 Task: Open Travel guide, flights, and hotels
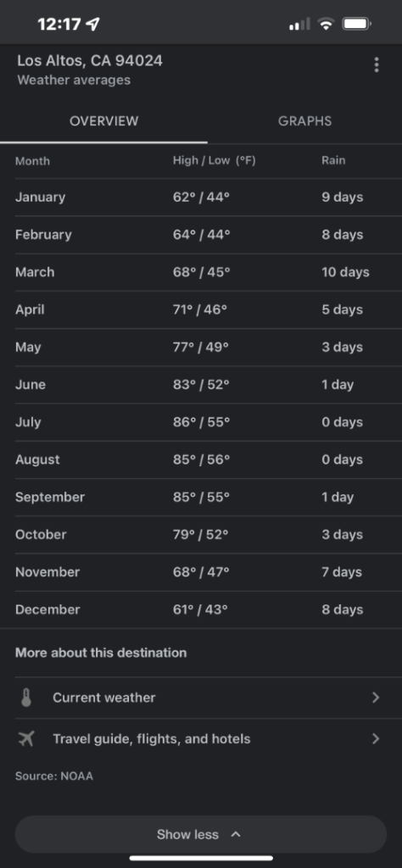pyautogui.click(x=201, y=738)
